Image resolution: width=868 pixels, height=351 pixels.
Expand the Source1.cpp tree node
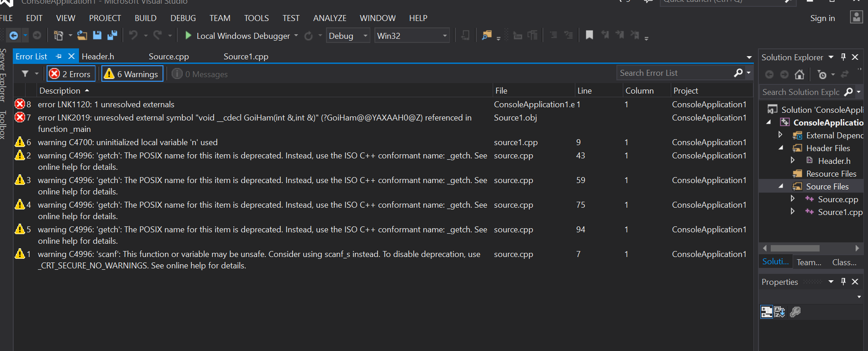[793, 212]
